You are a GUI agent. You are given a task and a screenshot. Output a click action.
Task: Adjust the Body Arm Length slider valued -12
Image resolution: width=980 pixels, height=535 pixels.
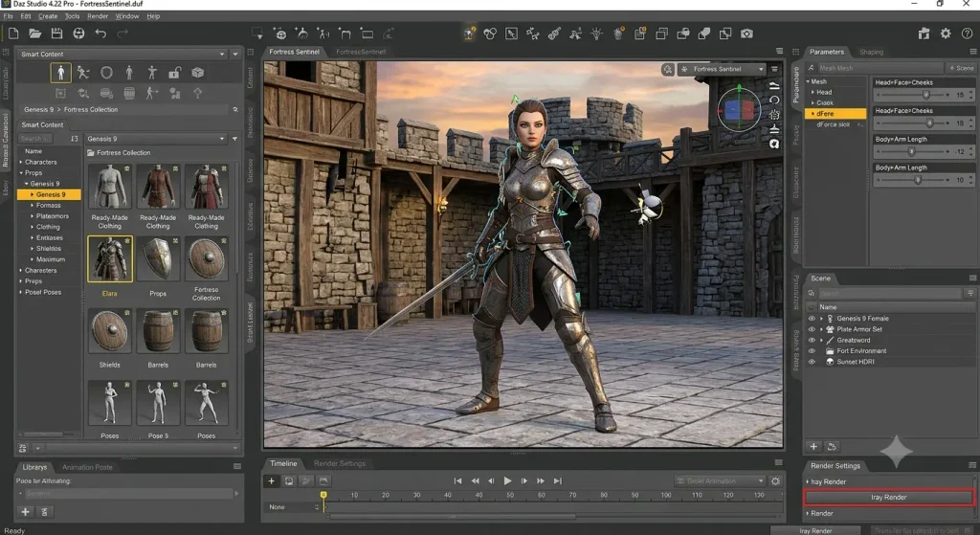pyautogui.click(x=912, y=152)
